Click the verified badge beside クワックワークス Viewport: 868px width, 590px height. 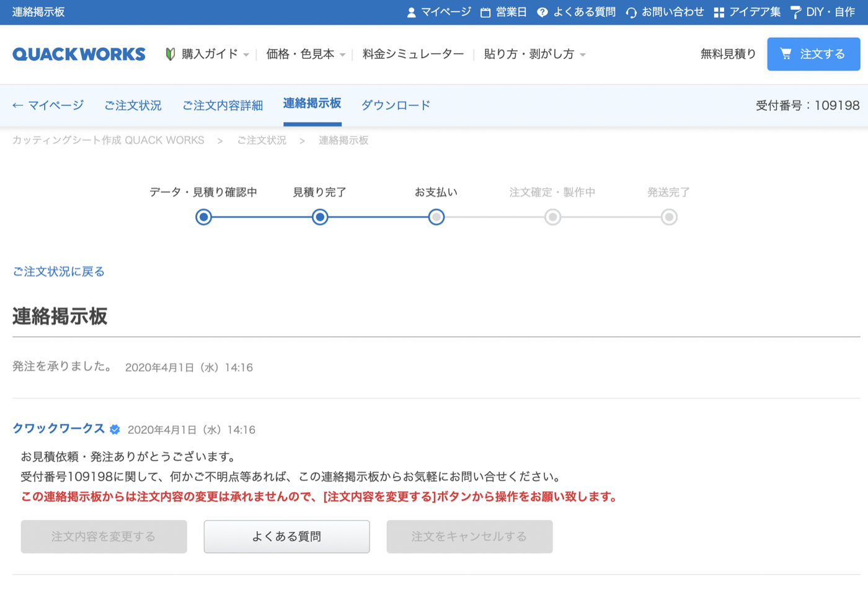coord(115,429)
